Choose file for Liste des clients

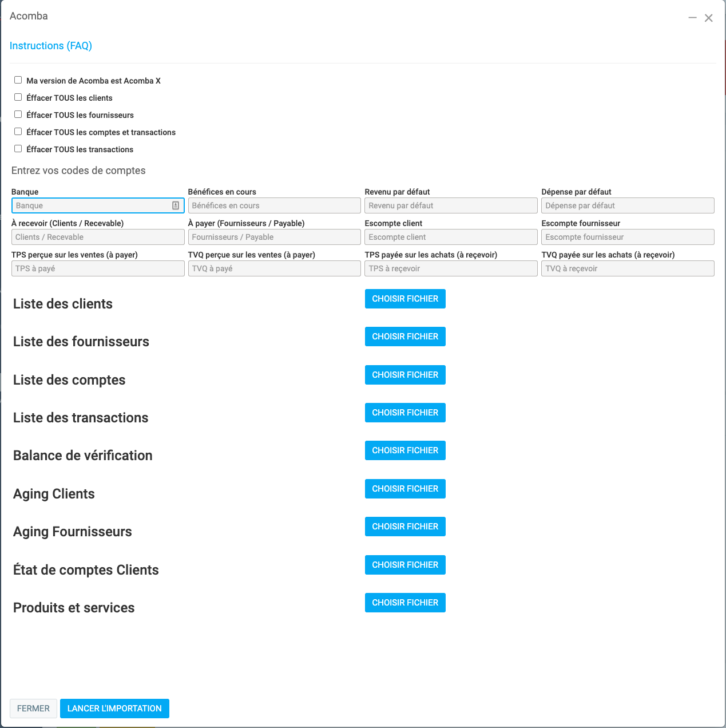(405, 299)
